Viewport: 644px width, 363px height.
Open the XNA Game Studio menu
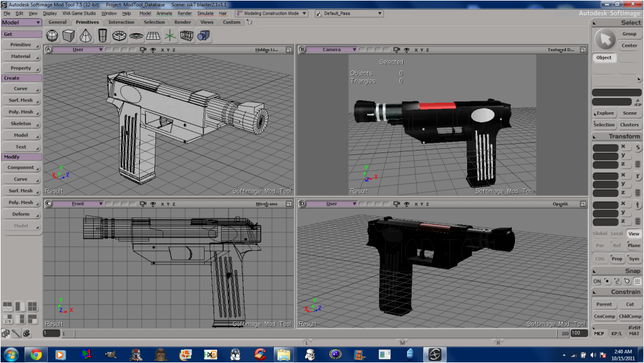coord(79,14)
